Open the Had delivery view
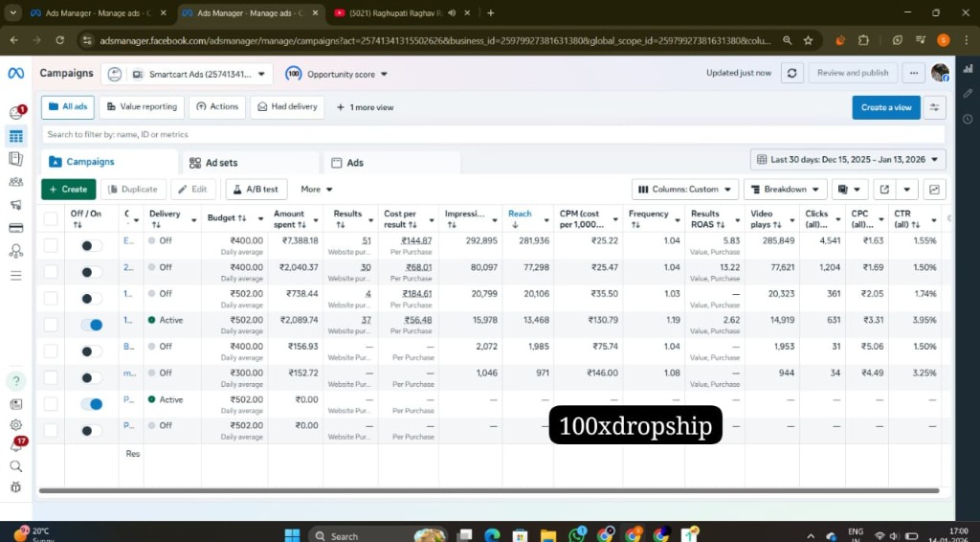980x542 pixels. [x=287, y=107]
